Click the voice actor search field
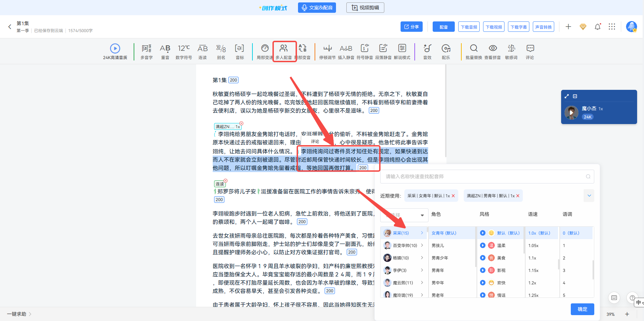This screenshot has height=321, width=644. (x=487, y=177)
